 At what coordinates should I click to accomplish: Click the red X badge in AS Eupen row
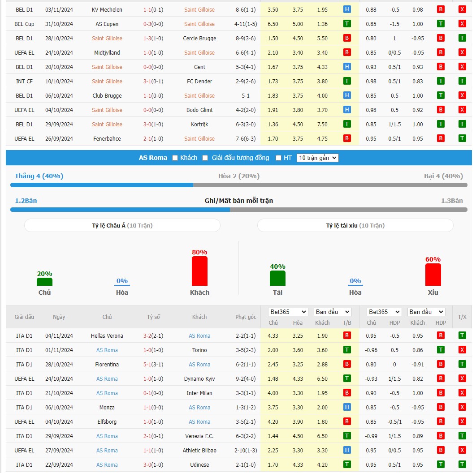[462, 24]
